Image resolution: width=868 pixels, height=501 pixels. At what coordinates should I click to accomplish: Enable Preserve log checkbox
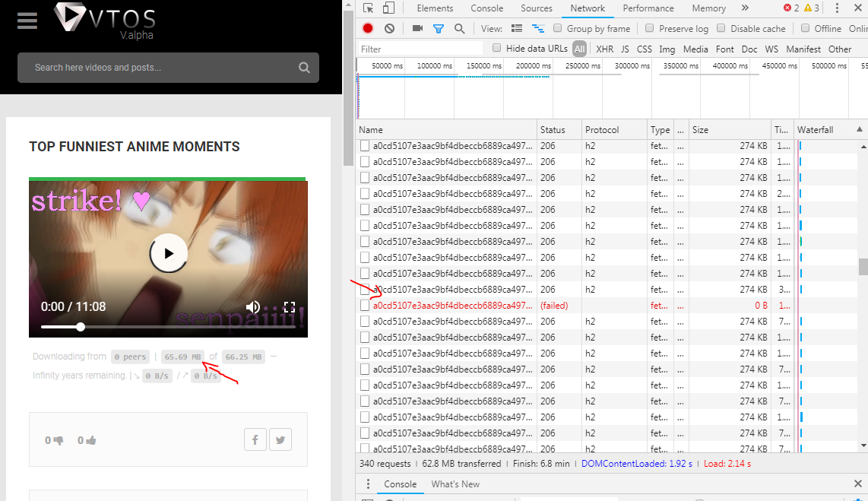coord(649,28)
